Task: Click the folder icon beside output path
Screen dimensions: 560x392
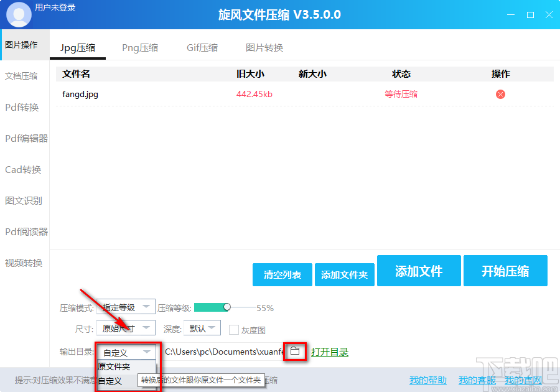Action: (295, 352)
